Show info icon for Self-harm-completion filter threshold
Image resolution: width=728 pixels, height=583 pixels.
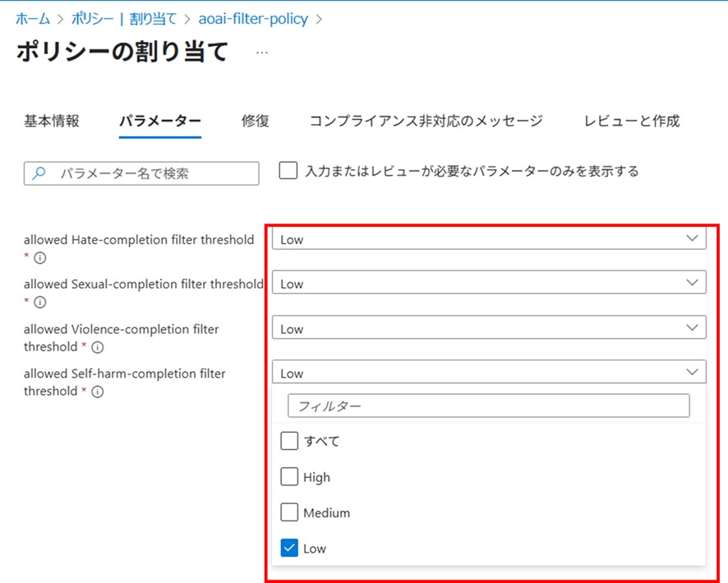[98, 392]
